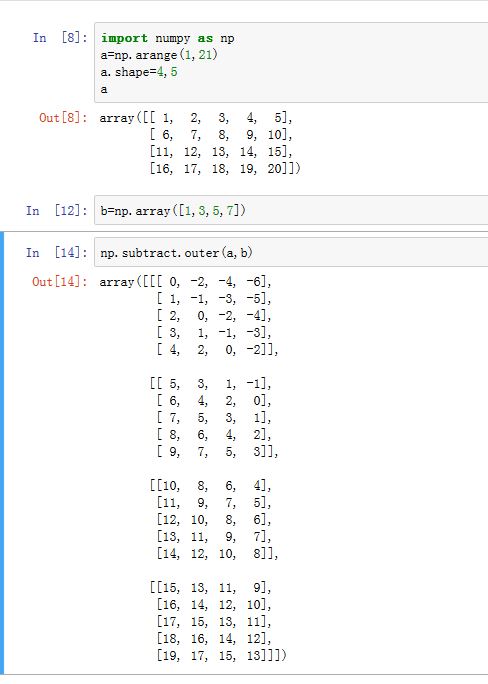Image resolution: width=488 pixels, height=684 pixels.
Task: Click the row [16, 17, 18, 19, 20] in Out[8]
Action: point(225,168)
